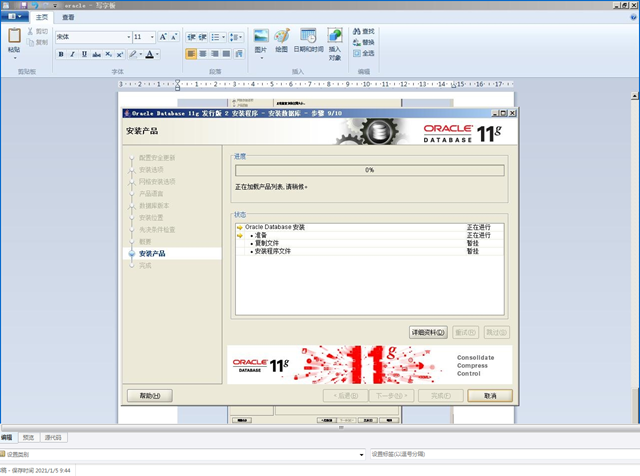640x476 pixels.
Task: Click the 设置标签 tags input field
Action: click(x=504, y=454)
